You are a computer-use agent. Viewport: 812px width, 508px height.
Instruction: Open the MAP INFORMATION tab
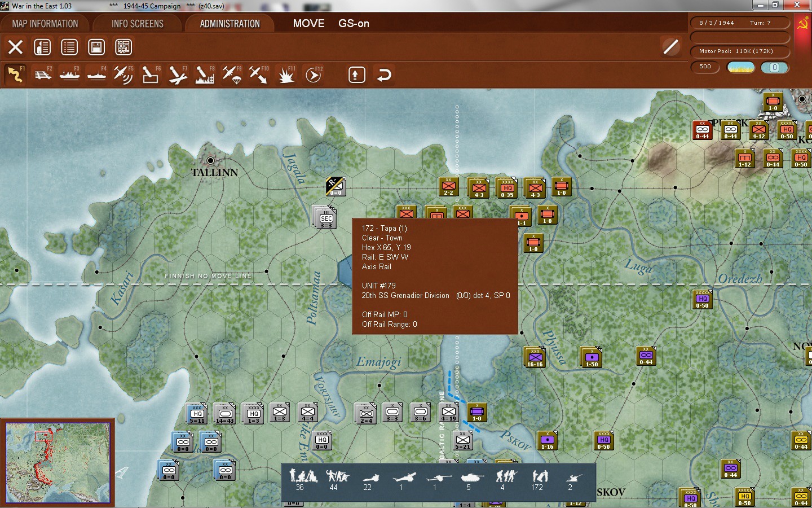click(45, 24)
